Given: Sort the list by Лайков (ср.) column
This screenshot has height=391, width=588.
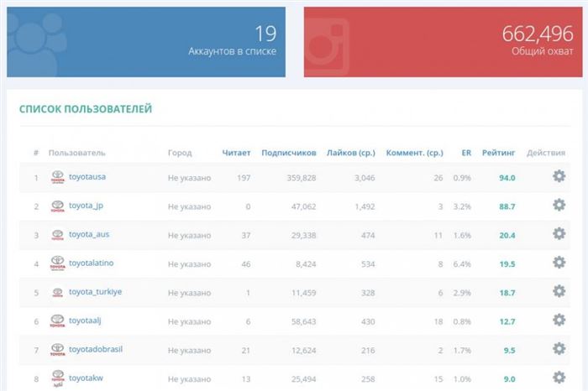Looking at the screenshot, I should (350, 153).
